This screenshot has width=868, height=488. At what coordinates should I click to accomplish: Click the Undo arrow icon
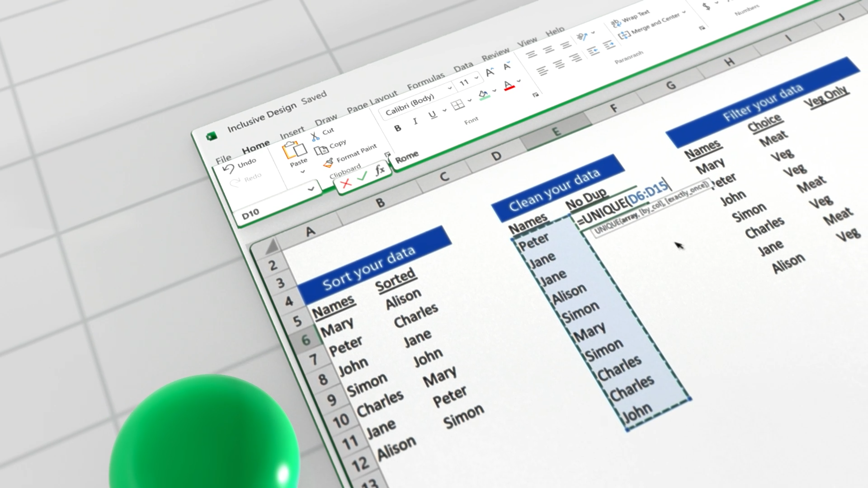(x=228, y=169)
